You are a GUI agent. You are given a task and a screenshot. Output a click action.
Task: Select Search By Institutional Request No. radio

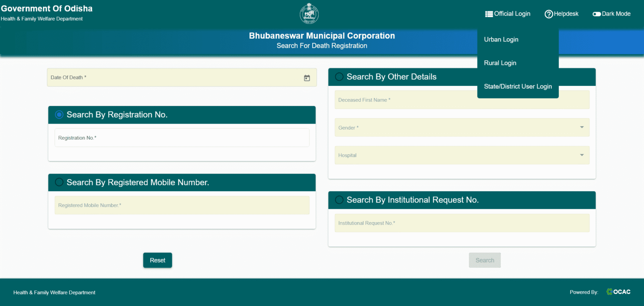coord(339,200)
